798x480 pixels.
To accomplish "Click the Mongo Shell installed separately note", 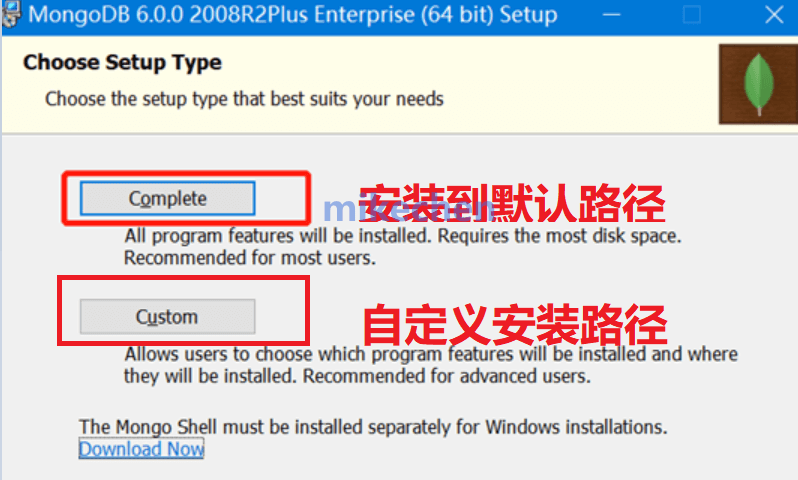I will [x=373, y=427].
